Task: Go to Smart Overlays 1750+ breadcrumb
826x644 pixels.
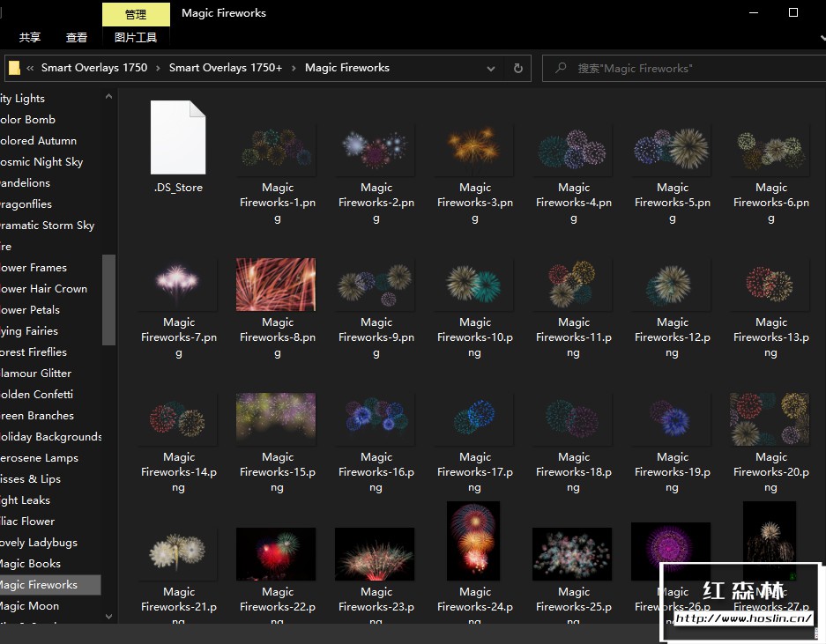Action: [226, 68]
